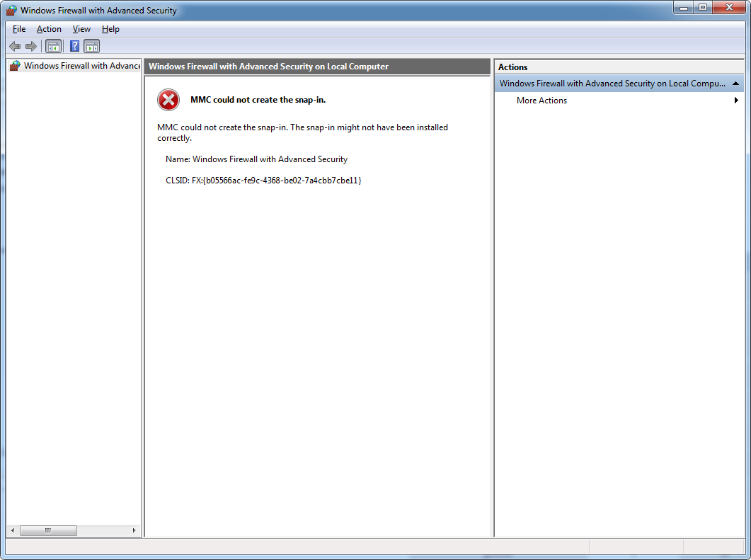751x560 pixels.
Task: Toggle the Show/Hide Console Tree icon
Action: tap(53, 47)
